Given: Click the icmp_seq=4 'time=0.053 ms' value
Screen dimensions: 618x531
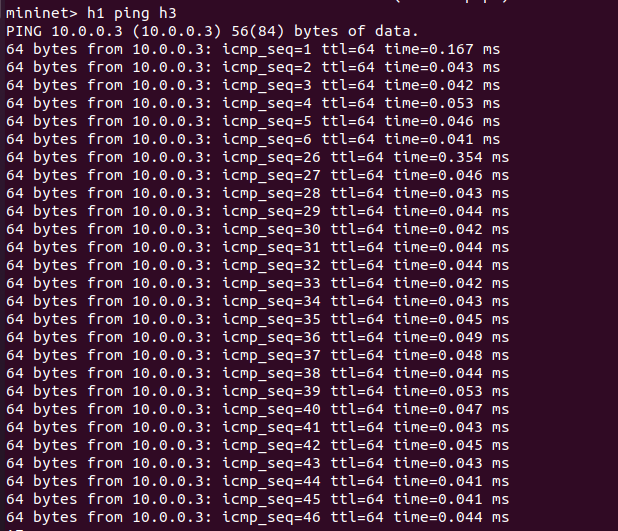Looking at the screenshot, I should [x=441, y=102].
